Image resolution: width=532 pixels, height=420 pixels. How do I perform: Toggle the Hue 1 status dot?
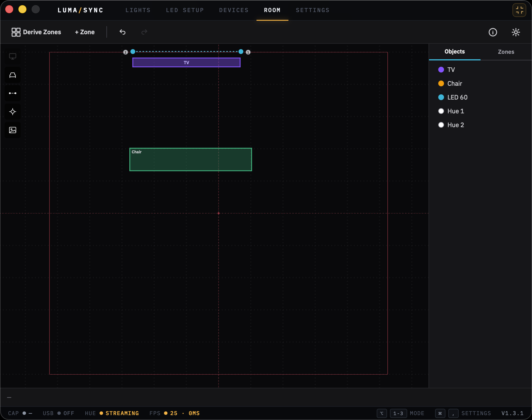coord(441,111)
